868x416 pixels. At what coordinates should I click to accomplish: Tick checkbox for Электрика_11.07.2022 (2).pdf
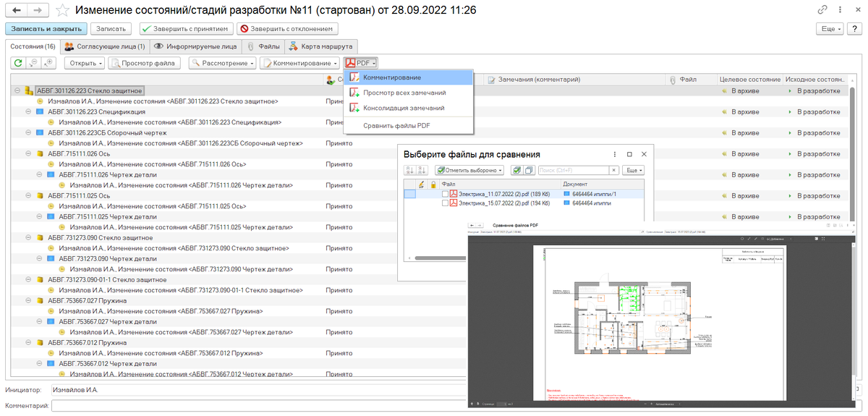pos(445,194)
